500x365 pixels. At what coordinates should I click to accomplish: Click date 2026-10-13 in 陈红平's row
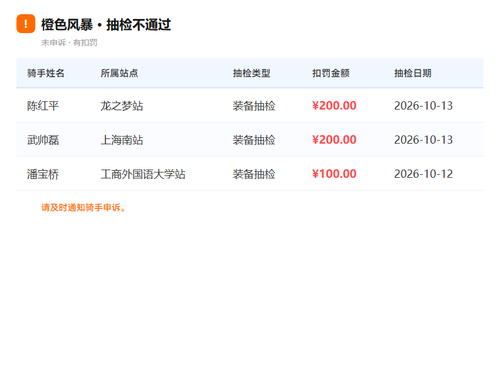[423, 106]
